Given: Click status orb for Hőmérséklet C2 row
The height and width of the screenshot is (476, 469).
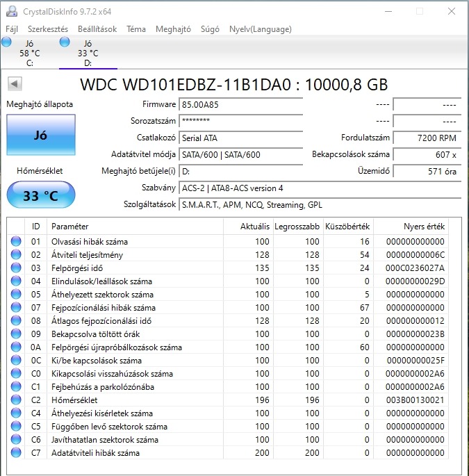Looking at the screenshot, I should [x=16, y=400].
